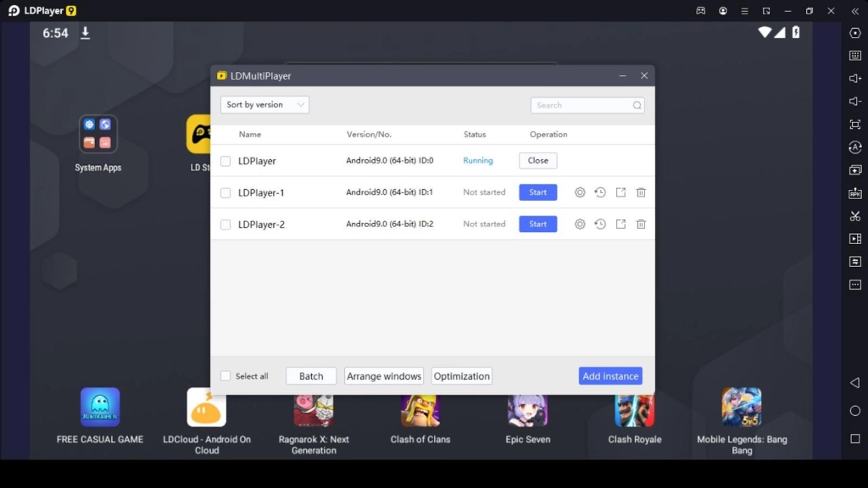Viewport: 868px width, 488px height.
Task: Open the more options ellipsis in sidebar
Action: tap(855, 285)
